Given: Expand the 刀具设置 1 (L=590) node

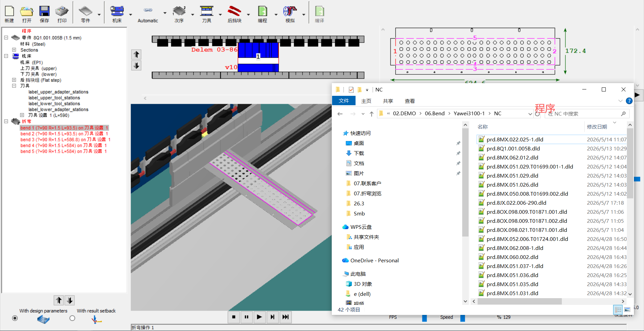Looking at the screenshot, I should tap(22, 115).
